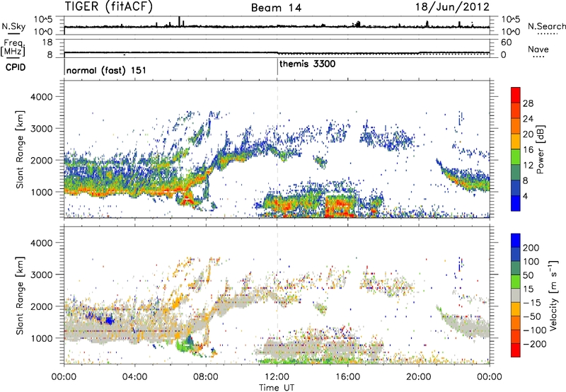Screen dimensions: 566x392
Task: Select the 200 label on Velocity colorbar
Action: pos(531,248)
